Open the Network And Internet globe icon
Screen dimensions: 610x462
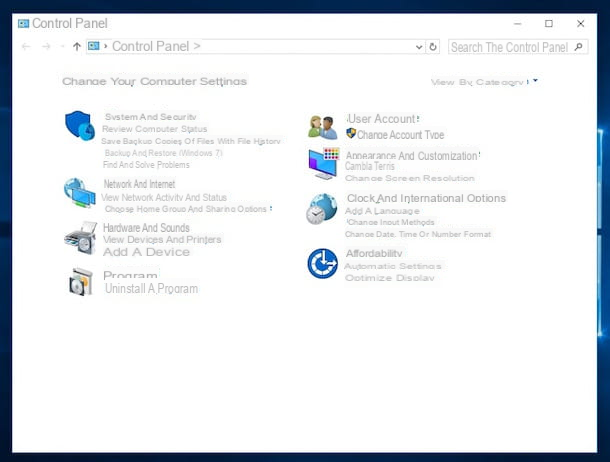click(80, 193)
